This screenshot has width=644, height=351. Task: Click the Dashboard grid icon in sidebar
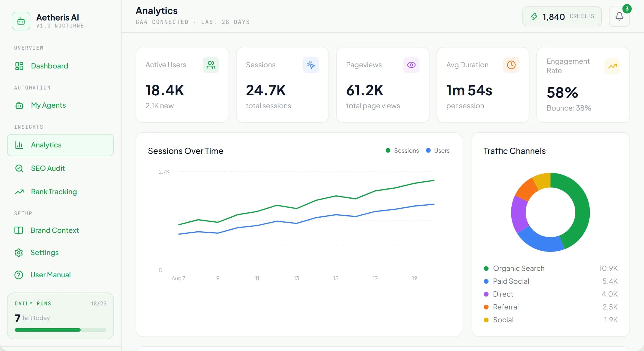pos(19,66)
